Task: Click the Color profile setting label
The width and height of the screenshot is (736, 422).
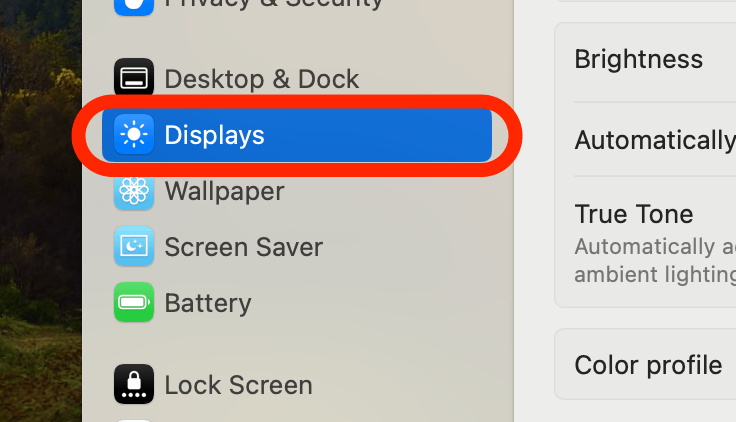Action: (x=648, y=365)
